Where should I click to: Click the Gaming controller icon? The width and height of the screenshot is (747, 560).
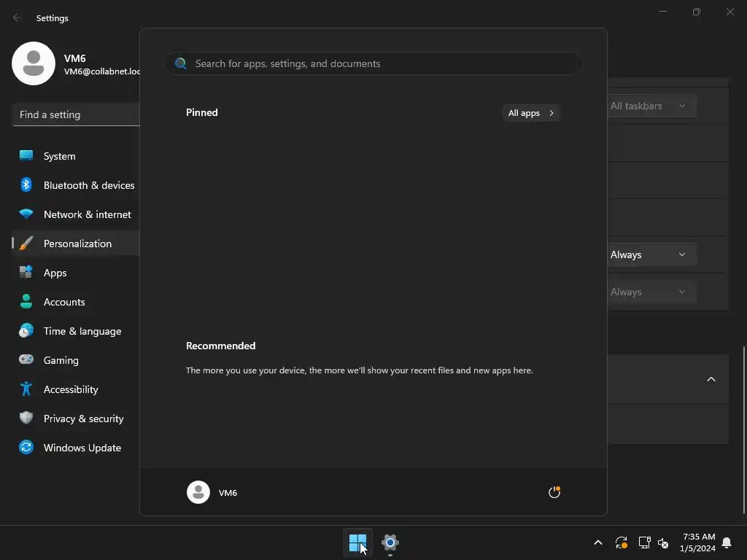26,359
